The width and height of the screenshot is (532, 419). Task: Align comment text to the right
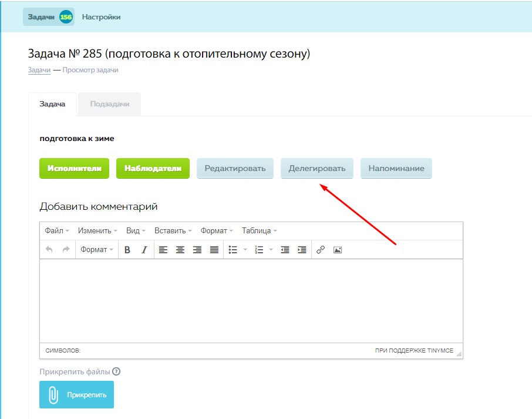point(197,250)
